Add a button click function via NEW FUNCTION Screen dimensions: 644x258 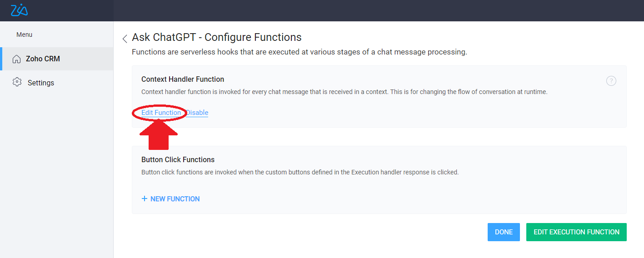175,199
